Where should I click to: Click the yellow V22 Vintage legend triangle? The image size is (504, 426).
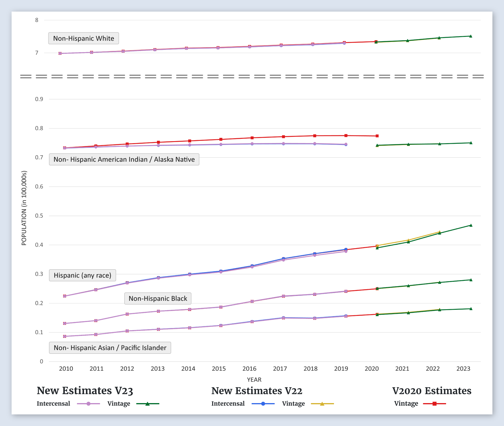[322, 404]
